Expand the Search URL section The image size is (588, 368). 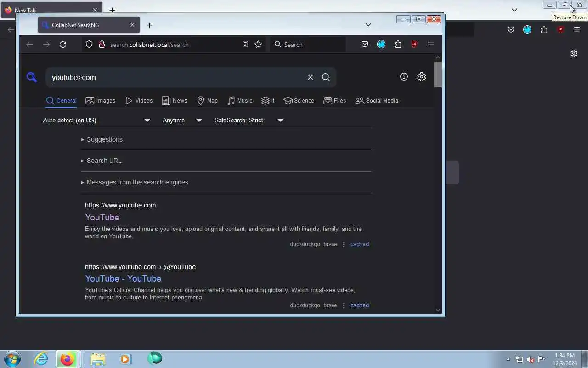101,161
